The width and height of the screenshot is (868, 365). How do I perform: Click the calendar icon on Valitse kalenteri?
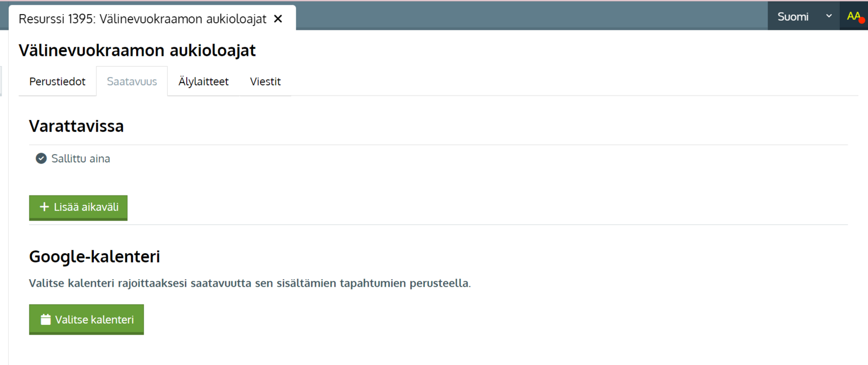pyautogui.click(x=46, y=319)
